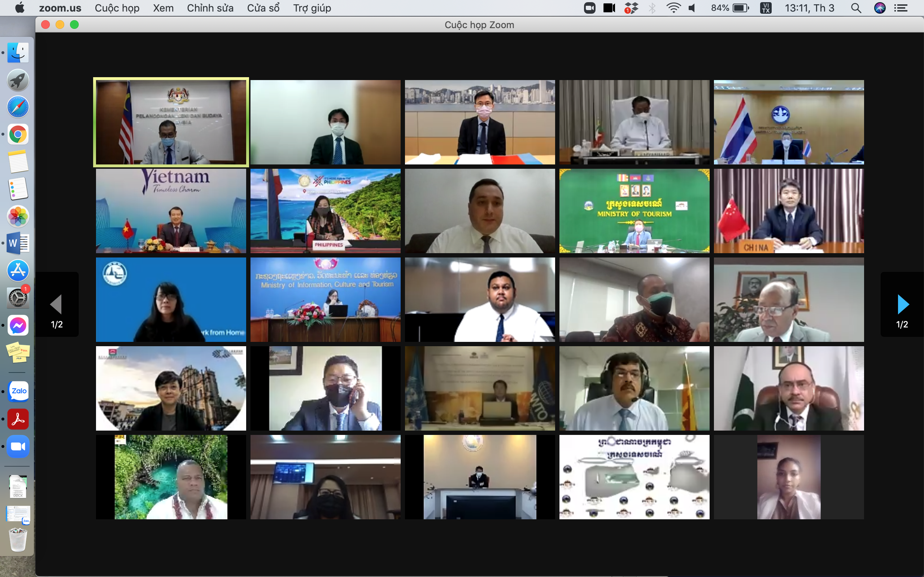Go to next gallery page arrow
924x577 pixels.
tap(902, 304)
